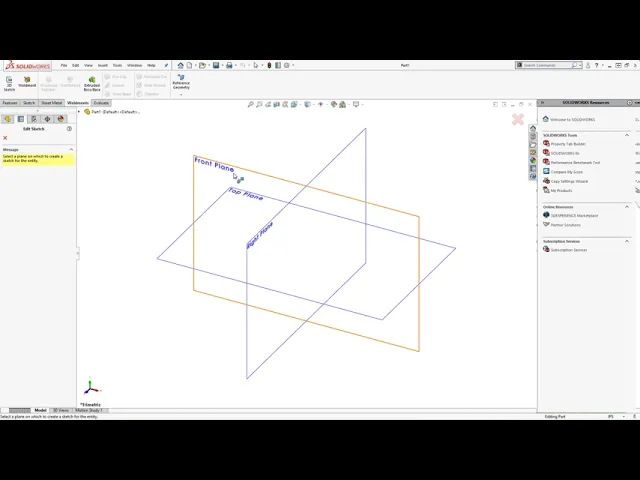The width and height of the screenshot is (640, 480).
Task: Pin the menu bar with pushpin
Action: (166, 65)
